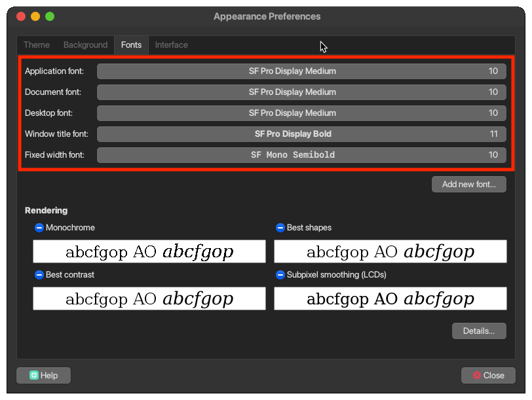Click the Help button icon
Image resolution: width=532 pixels, height=400 pixels.
[x=34, y=375]
